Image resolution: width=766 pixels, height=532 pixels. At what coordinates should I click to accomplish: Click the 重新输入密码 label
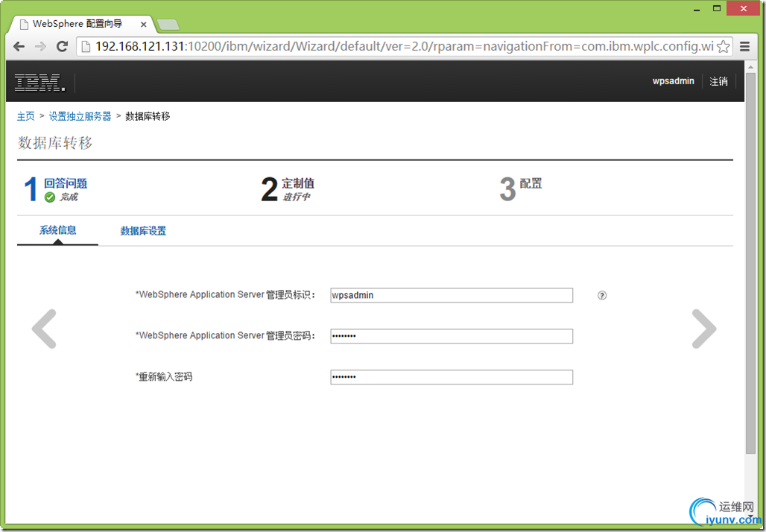(x=164, y=377)
